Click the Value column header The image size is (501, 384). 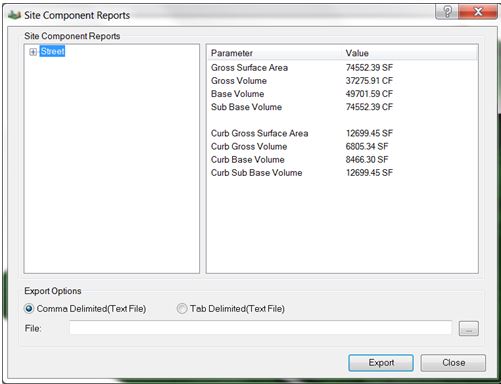point(410,53)
